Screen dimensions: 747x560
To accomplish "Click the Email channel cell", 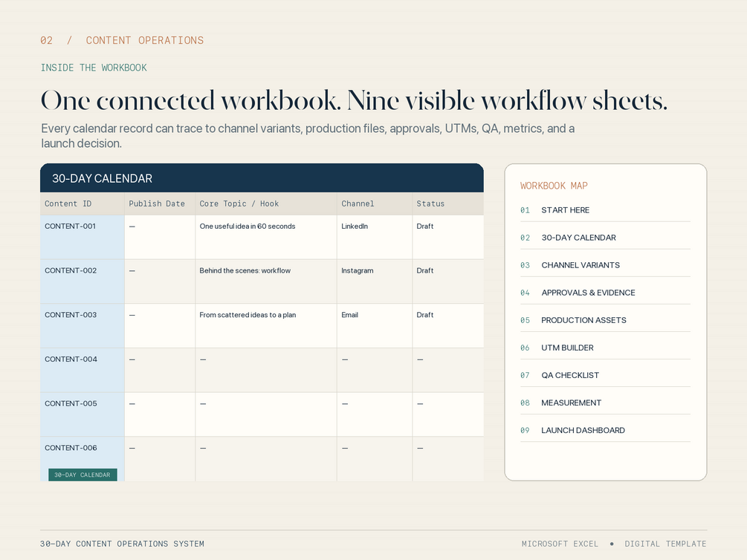I will point(375,326).
